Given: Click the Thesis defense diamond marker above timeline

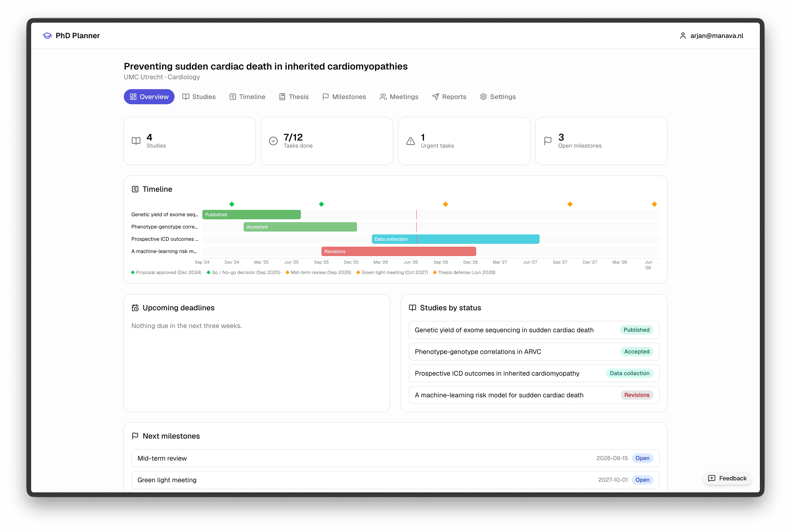Looking at the screenshot, I should [x=655, y=204].
